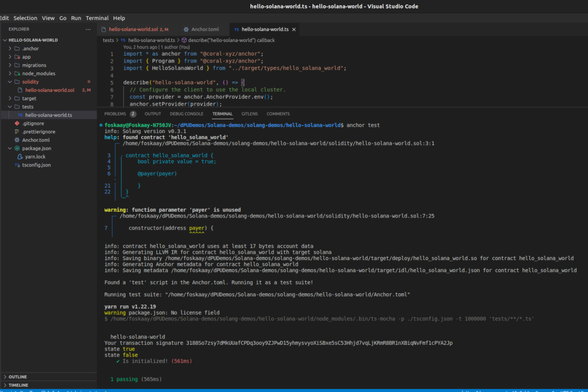The height and width of the screenshot is (392, 588).
Task: Click TS icon on hello-solana-world.ts editor tab
Action: point(236,29)
